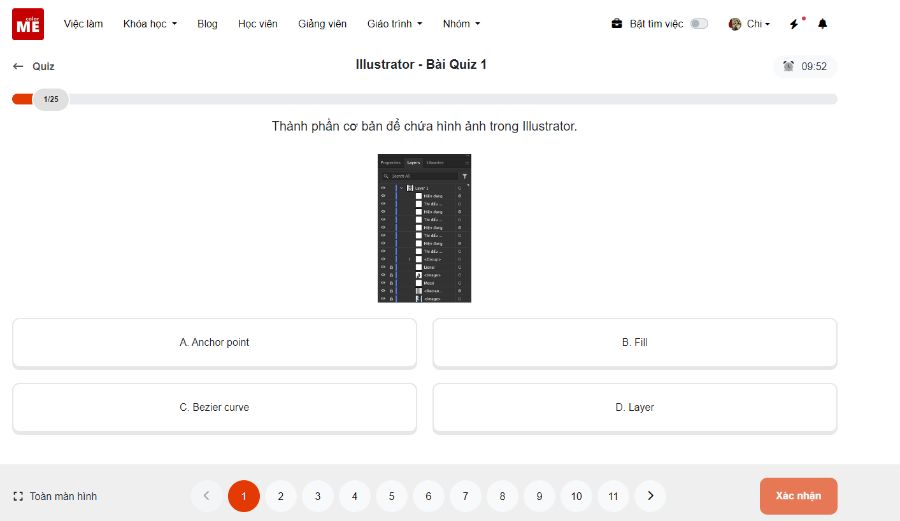Go to question 5 in pagination
900x521 pixels.
391,496
